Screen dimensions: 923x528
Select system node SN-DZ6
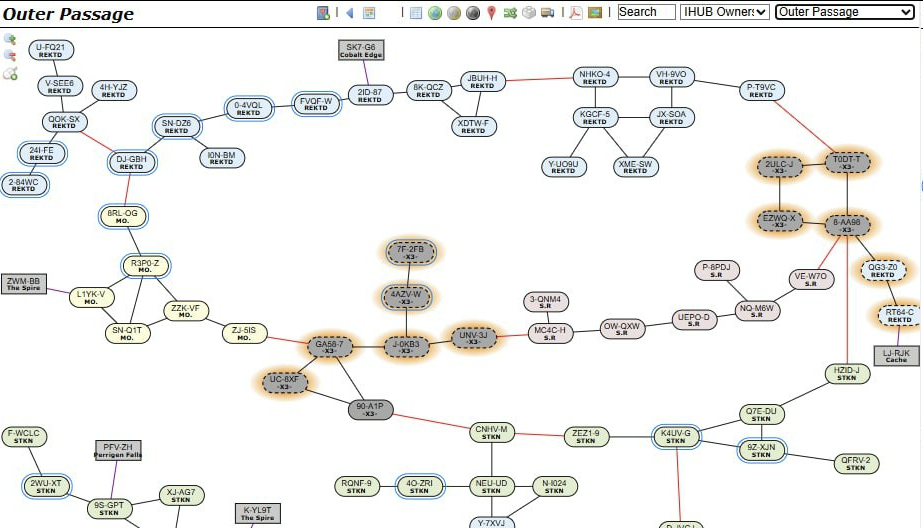click(177, 126)
